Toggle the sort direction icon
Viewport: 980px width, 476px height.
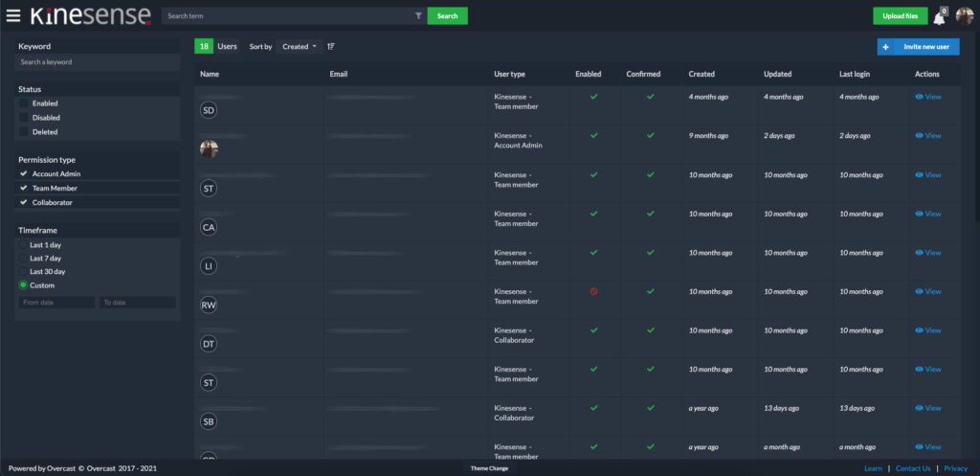pyautogui.click(x=331, y=46)
